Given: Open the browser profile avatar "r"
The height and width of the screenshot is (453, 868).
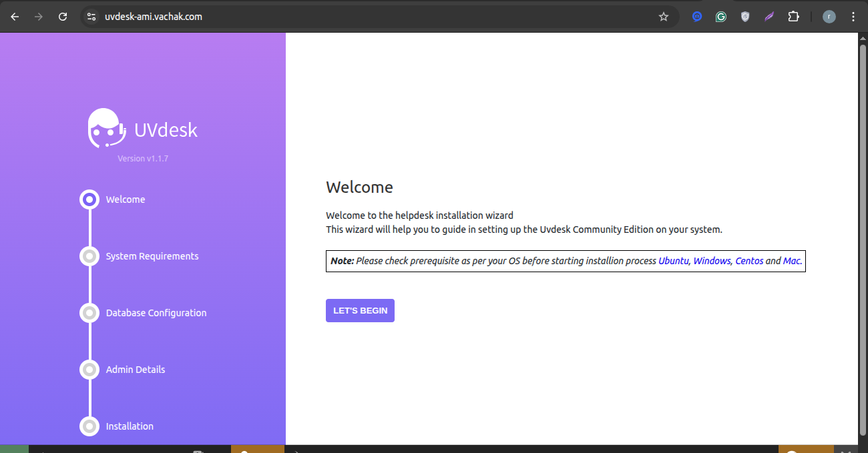Looking at the screenshot, I should tap(829, 17).
